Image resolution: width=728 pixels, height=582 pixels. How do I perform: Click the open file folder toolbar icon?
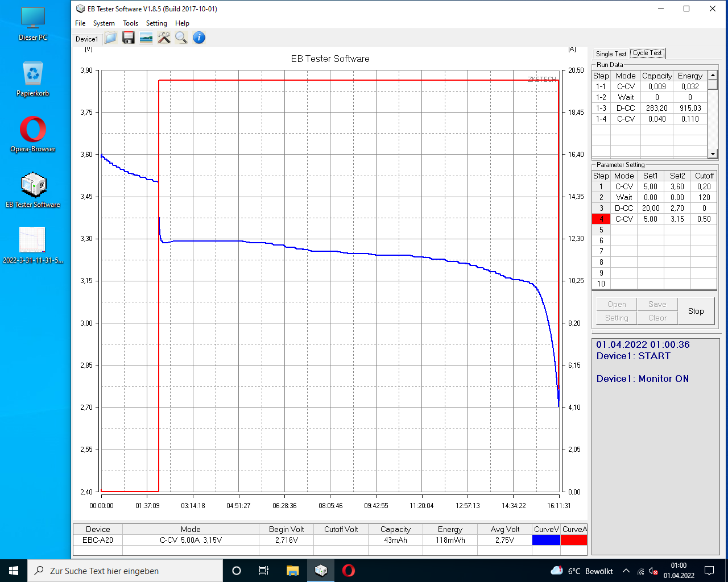click(x=111, y=38)
